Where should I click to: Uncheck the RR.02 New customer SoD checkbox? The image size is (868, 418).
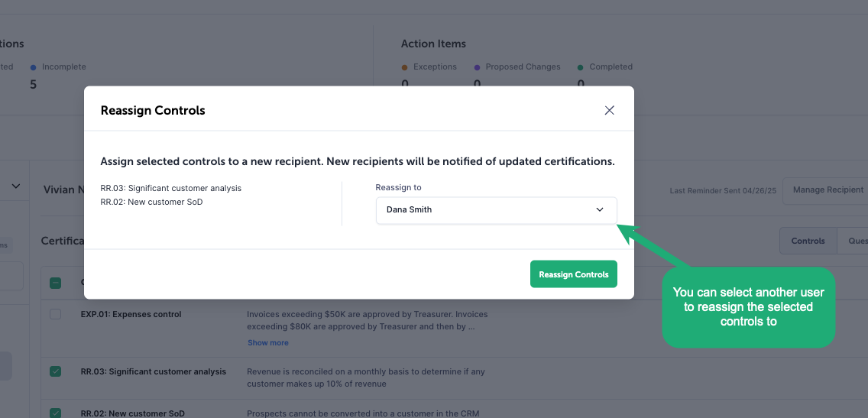click(x=56, y=413)
